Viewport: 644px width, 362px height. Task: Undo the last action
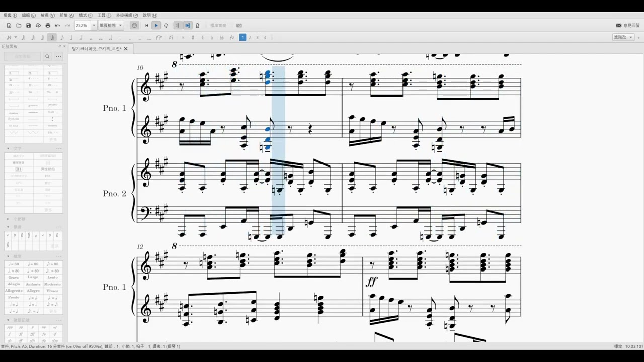(57, 25)
